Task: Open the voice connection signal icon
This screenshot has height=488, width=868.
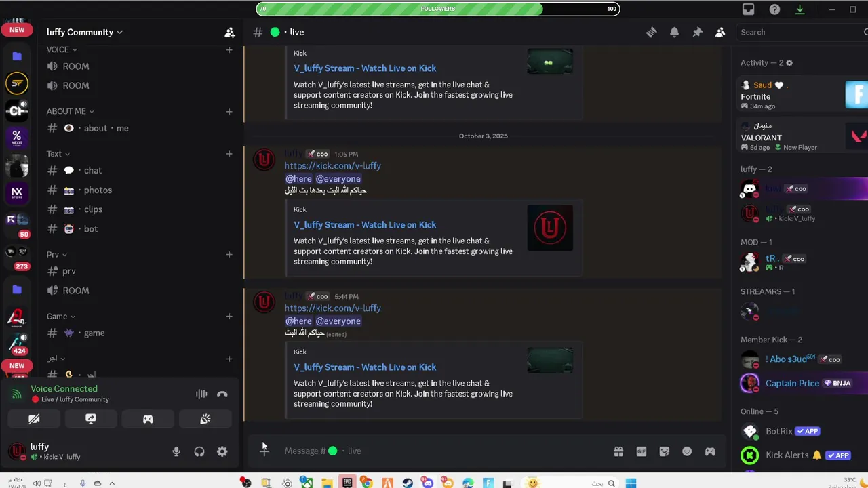Action: 17,394
